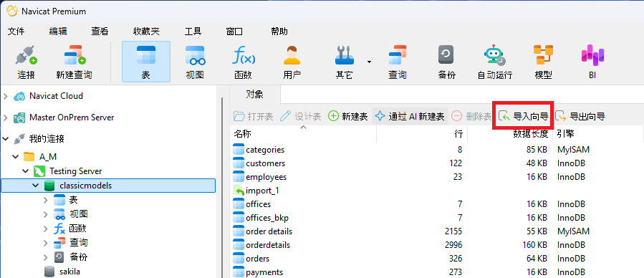Click the import_1 import profile icon
Image resolution: width=644 pixels, height=278 pixels.
click(239, 191)
